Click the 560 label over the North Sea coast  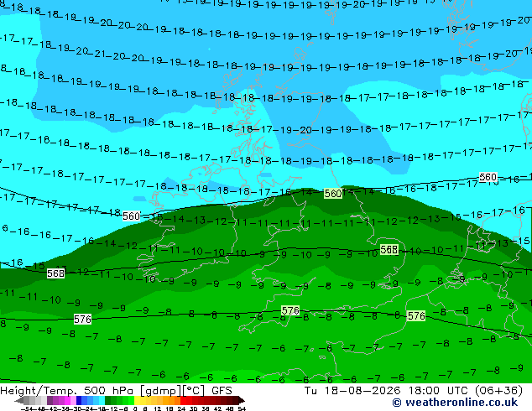coord(333,193)
